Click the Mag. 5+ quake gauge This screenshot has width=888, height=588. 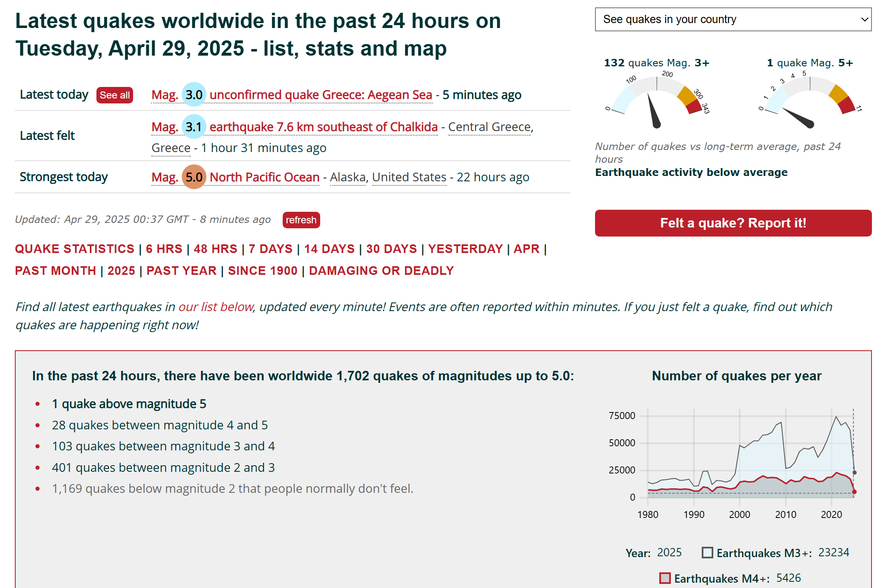click(810, 101)
